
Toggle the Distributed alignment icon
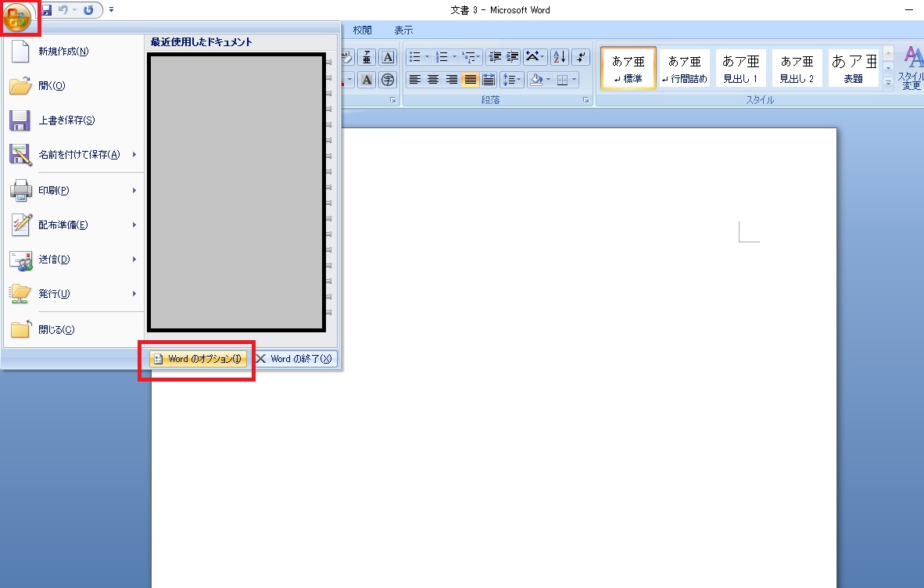488,80
